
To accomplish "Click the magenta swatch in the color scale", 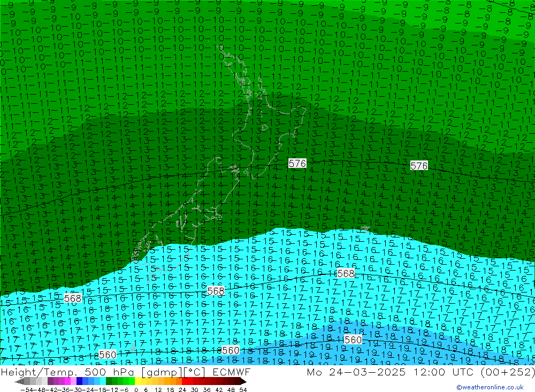I will click(x=67, y=381).
